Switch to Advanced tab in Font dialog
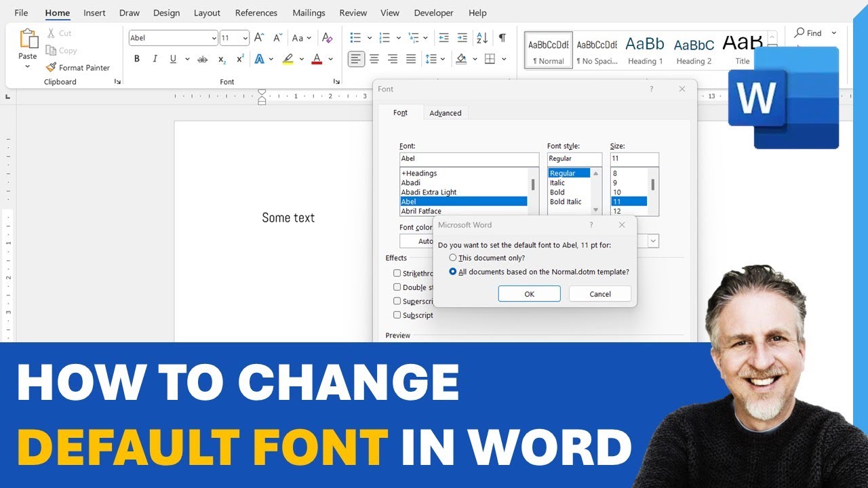The image size is (868, 488). (446, 113)
